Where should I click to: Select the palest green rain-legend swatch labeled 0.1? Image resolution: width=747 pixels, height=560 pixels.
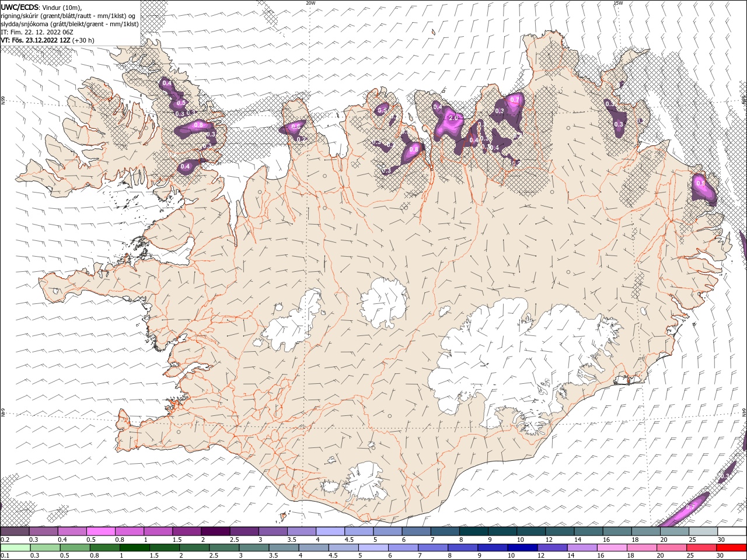[x=15, y=548]
